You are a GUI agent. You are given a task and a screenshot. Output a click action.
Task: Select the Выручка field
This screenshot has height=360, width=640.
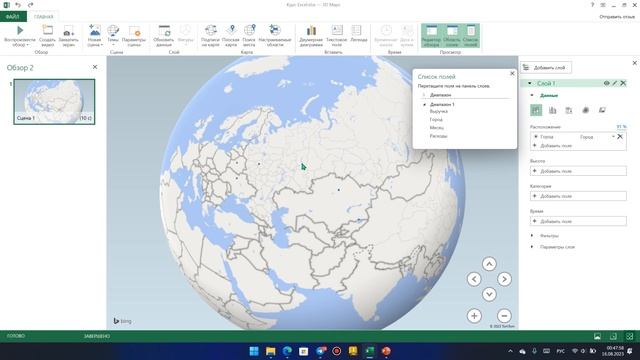point(439,111)
